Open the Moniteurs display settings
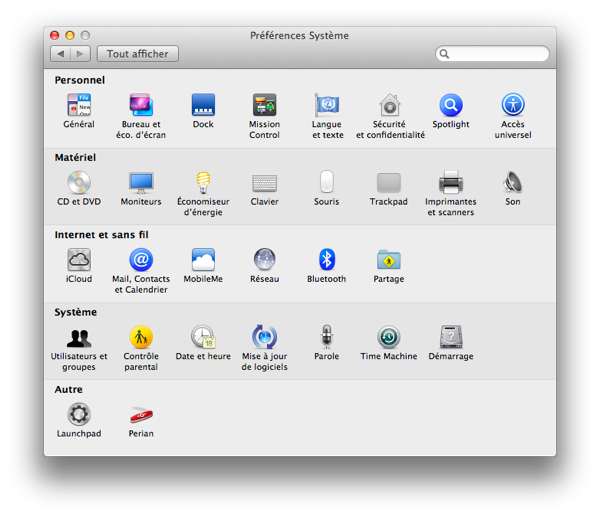 pyautogui.click(x=141, y=183)
